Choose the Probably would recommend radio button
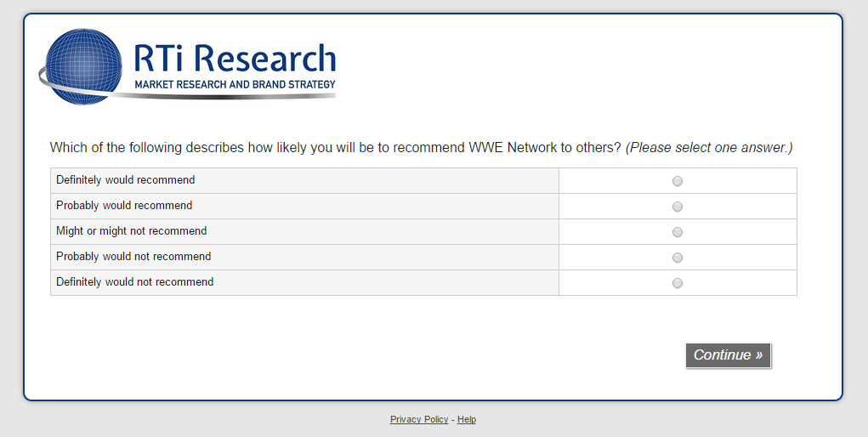This screenshot has height=437, width=868. coord(678,207)
